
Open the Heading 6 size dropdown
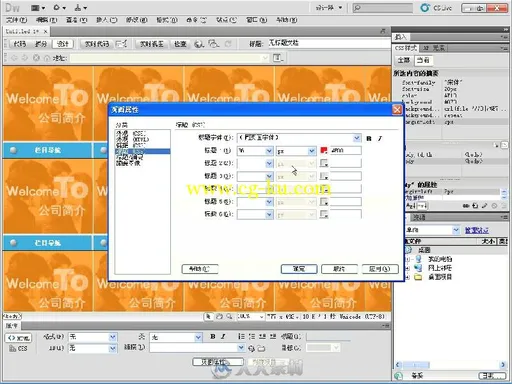pyautogui.click(x=269, y=214)
